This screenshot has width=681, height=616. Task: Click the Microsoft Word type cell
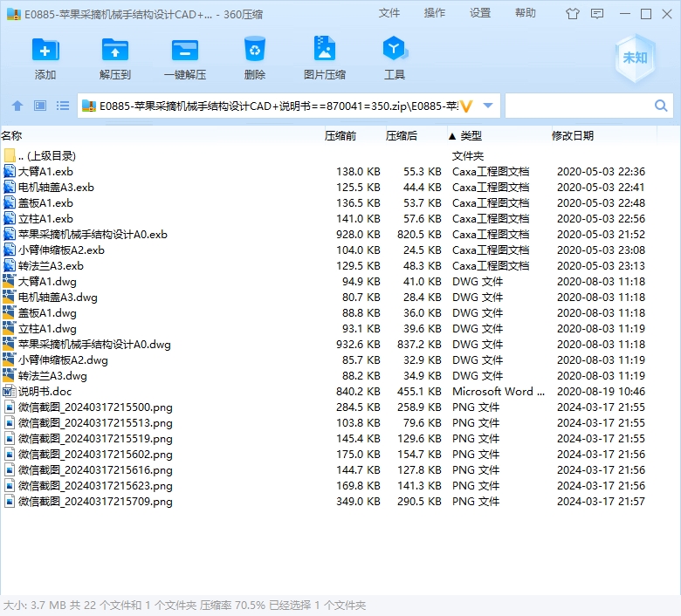499,391
